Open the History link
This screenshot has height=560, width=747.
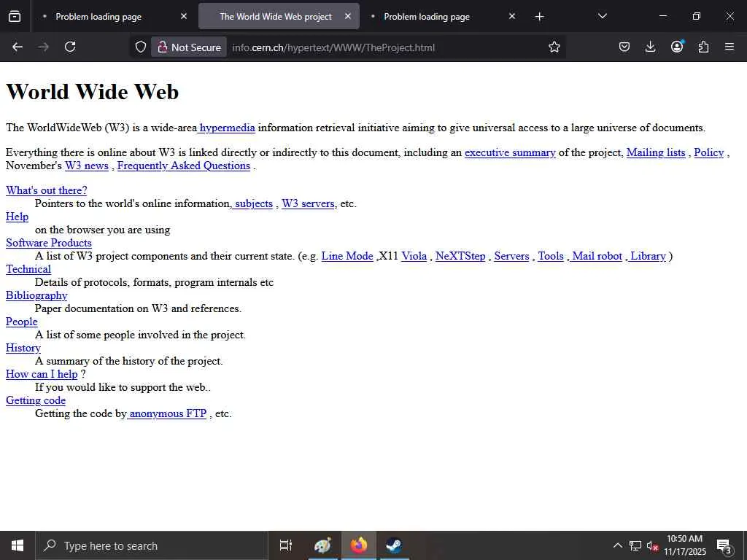coord(23,348)
